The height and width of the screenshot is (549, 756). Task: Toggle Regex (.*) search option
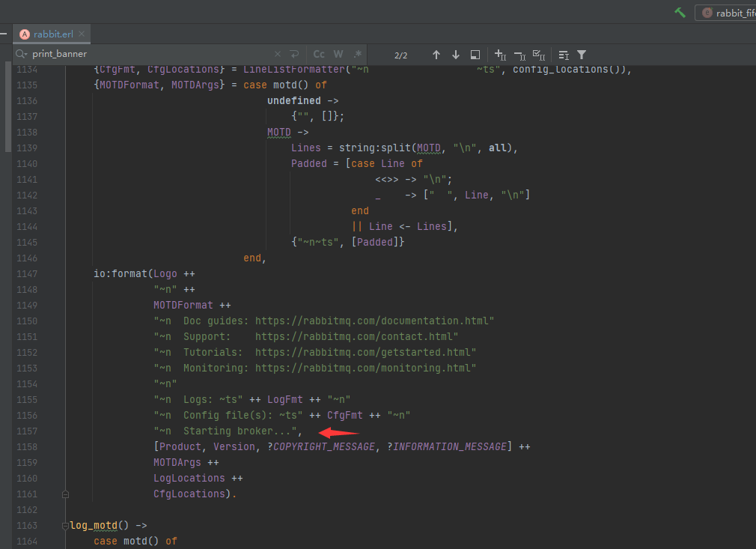357,54
